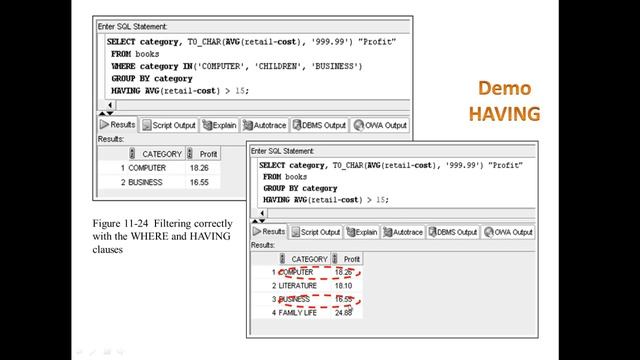Click into upper SQL statement editor WHERE line

coord(237,66)
